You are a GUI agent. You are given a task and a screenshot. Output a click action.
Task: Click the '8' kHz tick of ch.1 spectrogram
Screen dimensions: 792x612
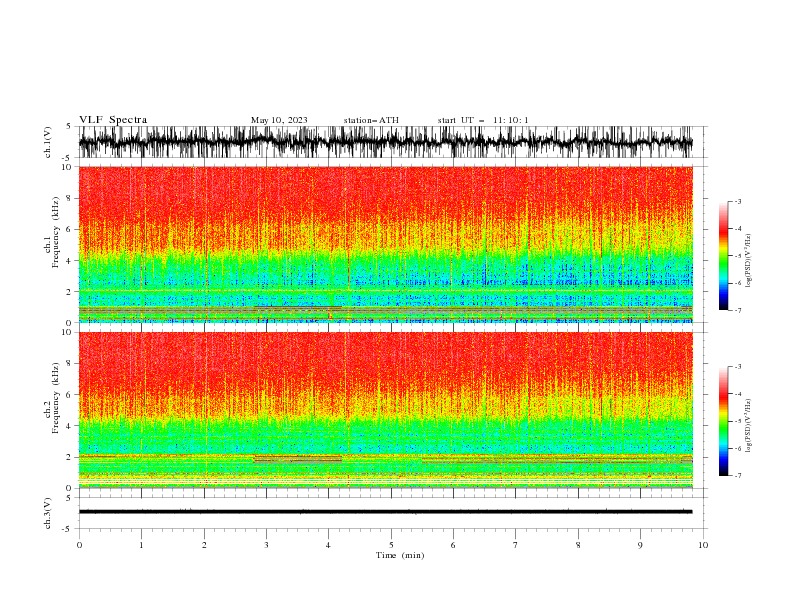[x=69, y=198]
